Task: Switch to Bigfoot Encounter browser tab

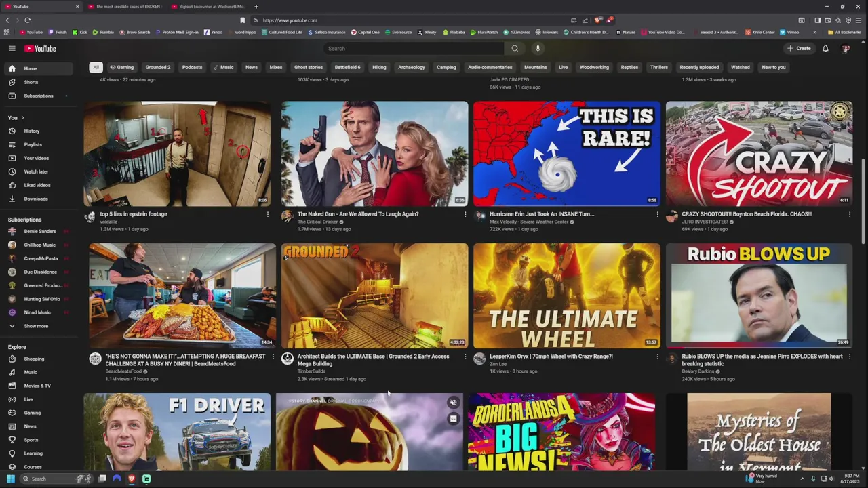Action: 208,7
